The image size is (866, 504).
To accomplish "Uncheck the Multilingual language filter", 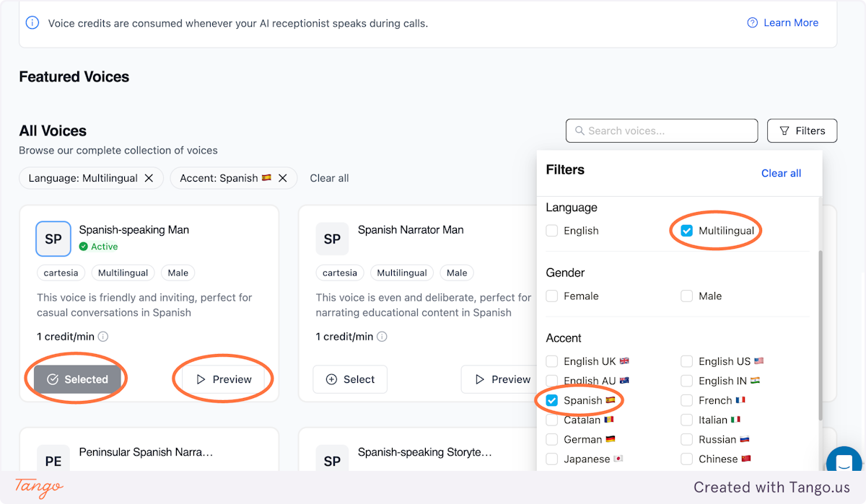I will pyautogui.click(x=687, y=230).
